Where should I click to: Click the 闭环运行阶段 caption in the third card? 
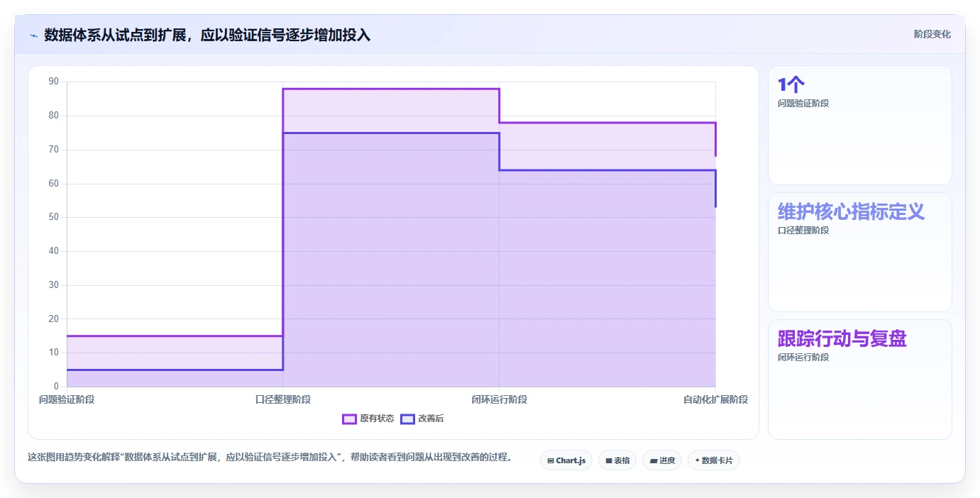click(x=803, y=358)
